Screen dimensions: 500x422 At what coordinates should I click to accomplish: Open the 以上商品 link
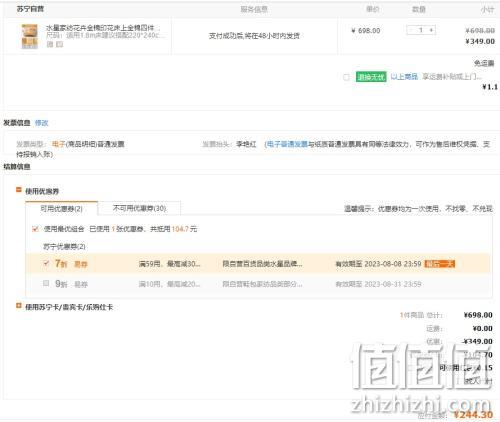coord(404,77)
